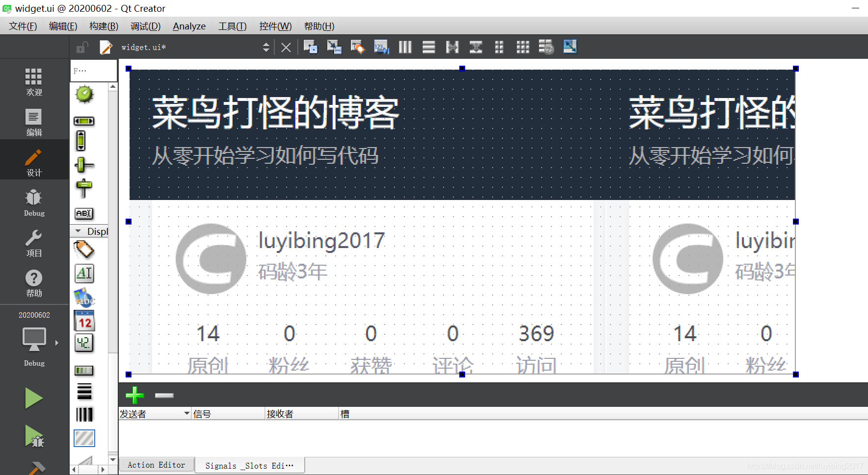Collapse the Display Widgets category
The width and height of the screenshot is (868, 475).
coord(78,231)
